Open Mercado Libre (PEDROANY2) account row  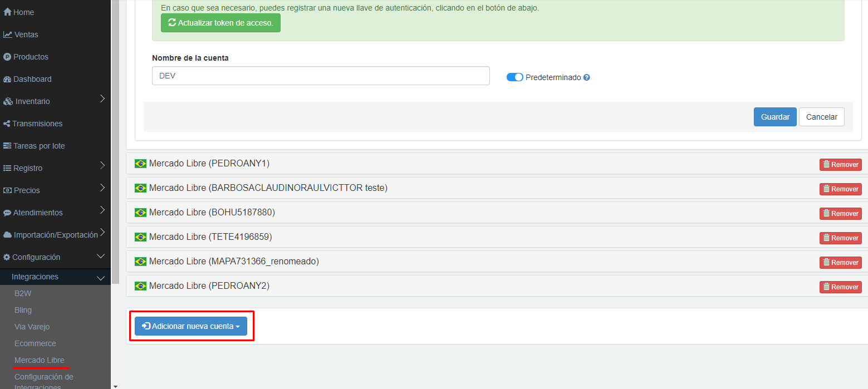click(497, 286)
